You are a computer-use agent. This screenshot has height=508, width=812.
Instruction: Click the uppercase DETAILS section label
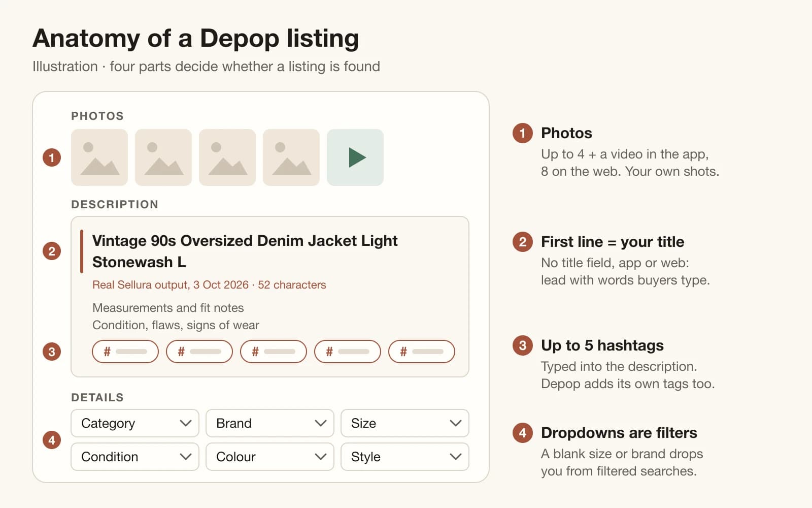97,397
